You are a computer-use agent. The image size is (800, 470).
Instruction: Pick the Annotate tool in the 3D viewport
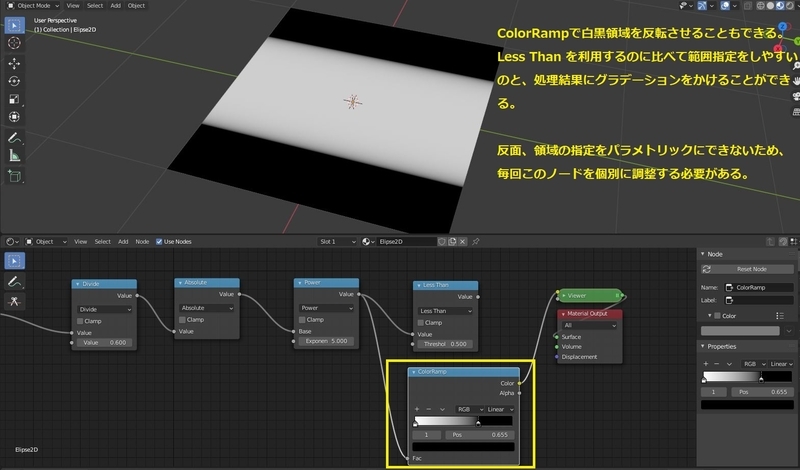pos(14,137)
